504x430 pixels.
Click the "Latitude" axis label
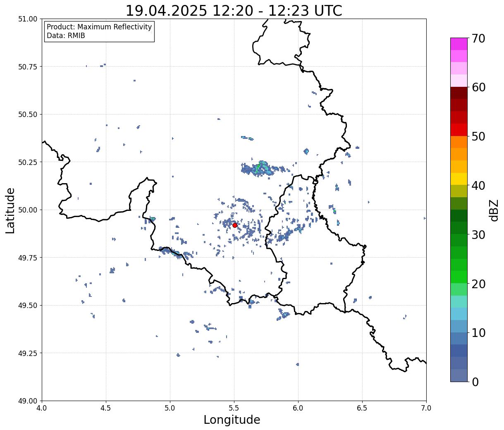click(x=10, y=210)
